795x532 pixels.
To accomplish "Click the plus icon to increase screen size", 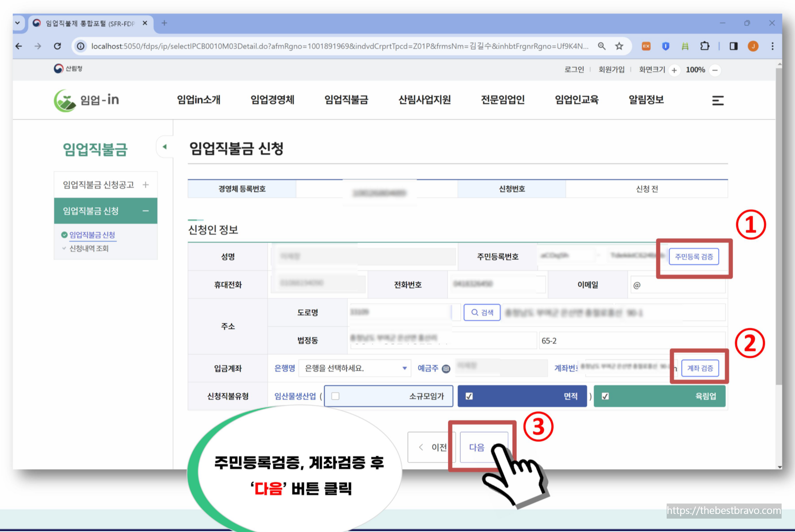I will 674,70.
